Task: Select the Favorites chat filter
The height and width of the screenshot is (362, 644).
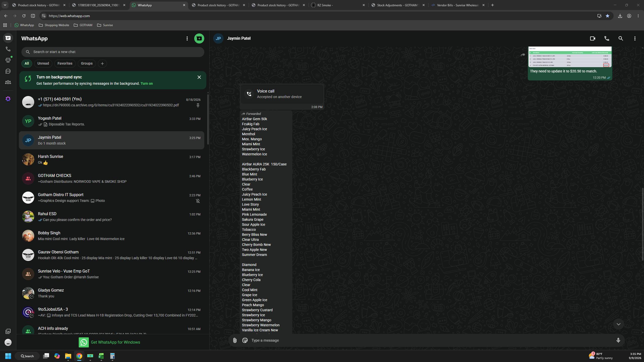Action: tap(65, 64)
